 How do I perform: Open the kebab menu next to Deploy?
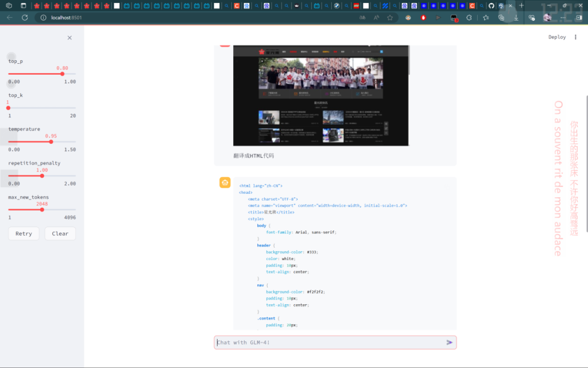(x=575, y=36)
